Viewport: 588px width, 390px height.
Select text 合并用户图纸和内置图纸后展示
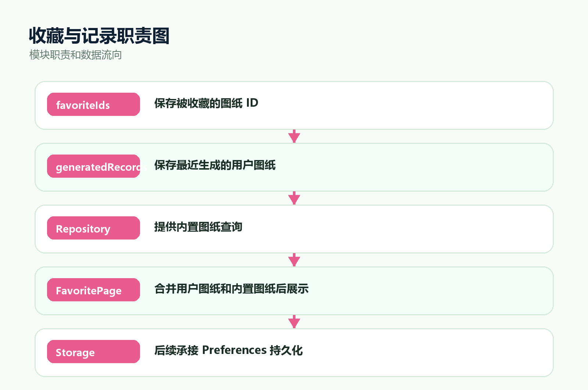pyautogui.click(x=232, y=288)
